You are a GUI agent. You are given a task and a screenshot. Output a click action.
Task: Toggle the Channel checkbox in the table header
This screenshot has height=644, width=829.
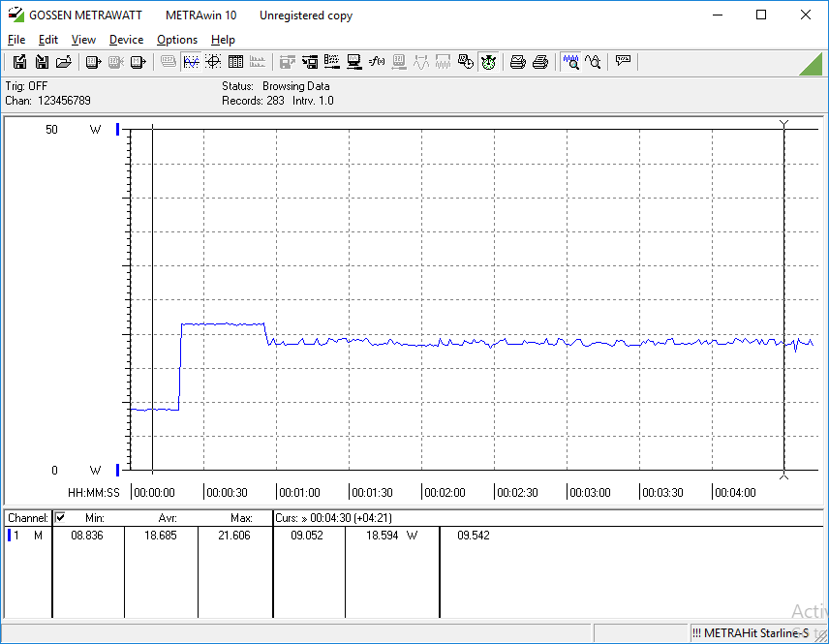coord(60,517)
